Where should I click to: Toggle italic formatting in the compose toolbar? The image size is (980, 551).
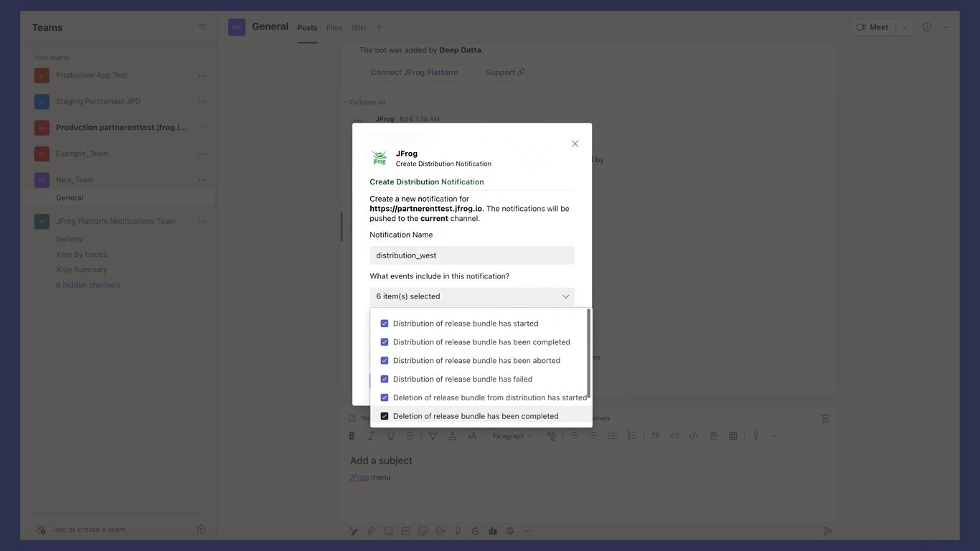click(371, 435)
